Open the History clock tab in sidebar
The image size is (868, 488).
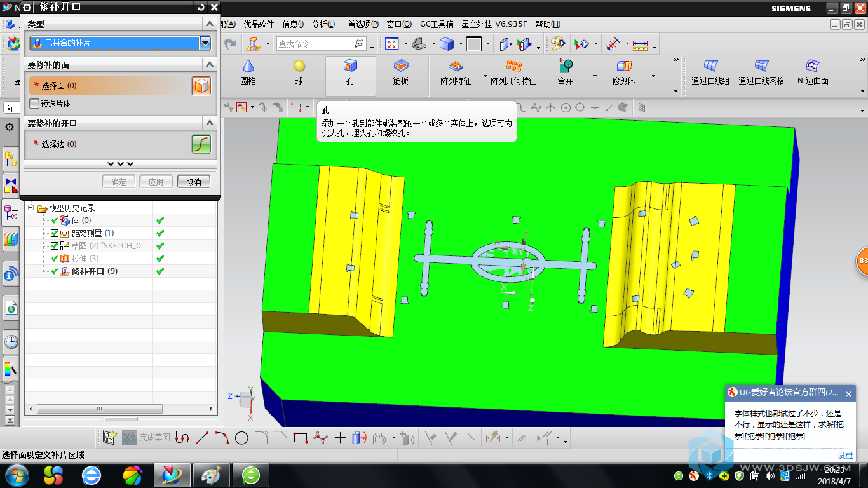pos(11,342)
